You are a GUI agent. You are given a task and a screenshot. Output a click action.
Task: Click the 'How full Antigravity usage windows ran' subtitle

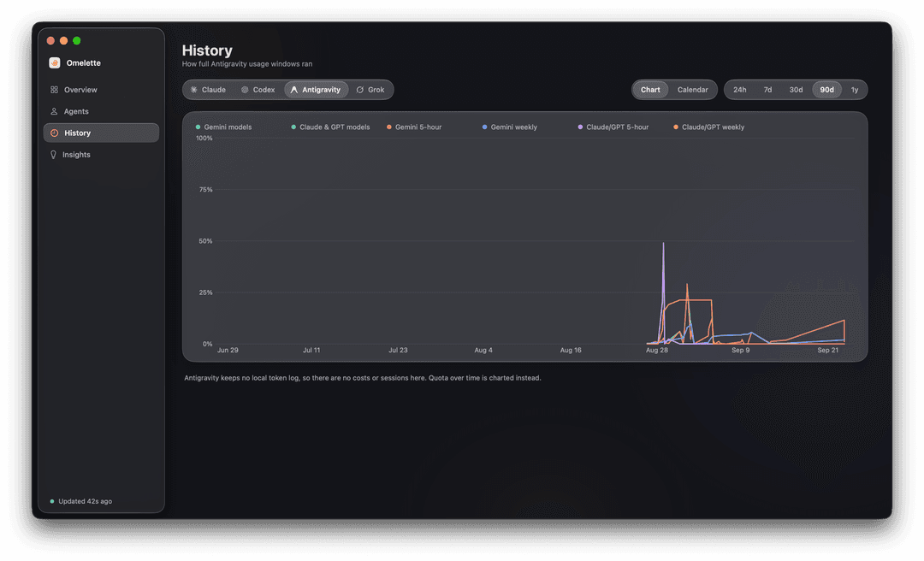click(x=247, y=63)
